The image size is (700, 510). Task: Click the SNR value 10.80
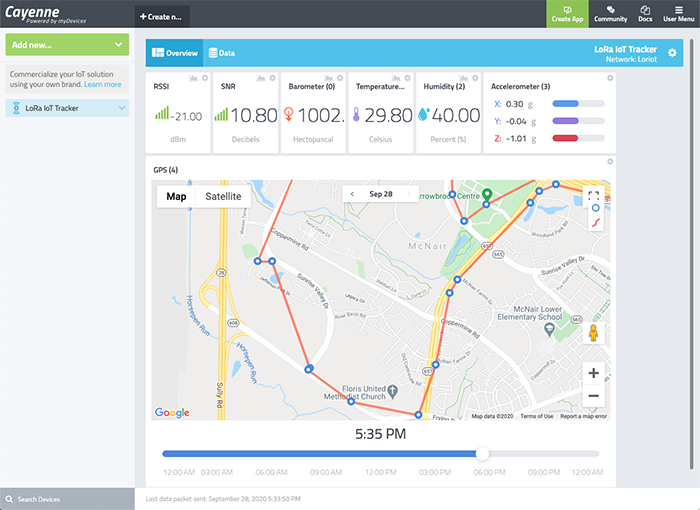(254, 116)
